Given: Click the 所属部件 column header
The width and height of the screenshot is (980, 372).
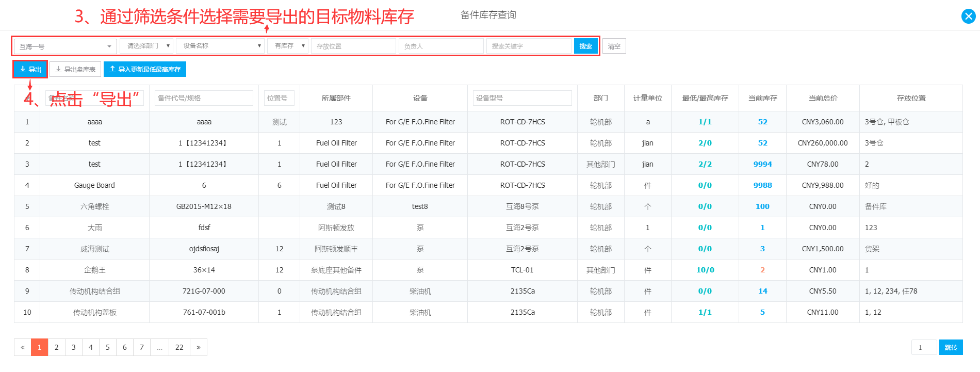Looking at the screenshot, I should [x=336, y=98].
